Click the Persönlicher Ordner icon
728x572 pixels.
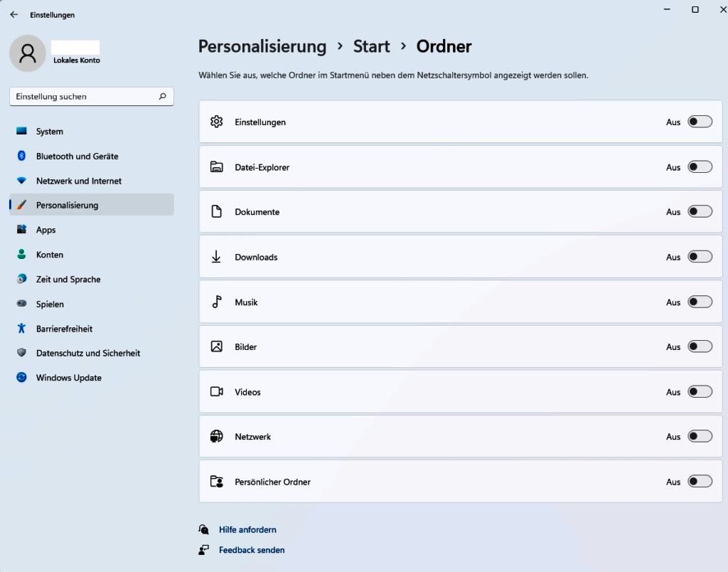pos(216,482)
